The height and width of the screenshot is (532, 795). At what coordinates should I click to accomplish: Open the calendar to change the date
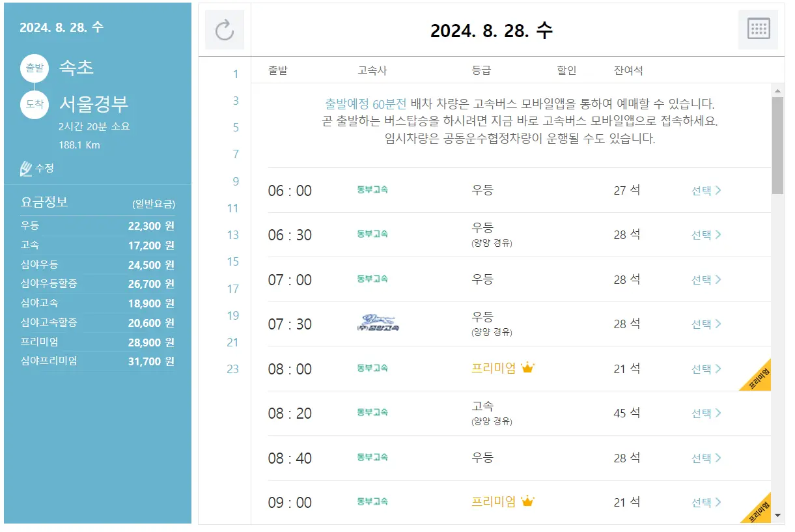(x=757, y=31)
